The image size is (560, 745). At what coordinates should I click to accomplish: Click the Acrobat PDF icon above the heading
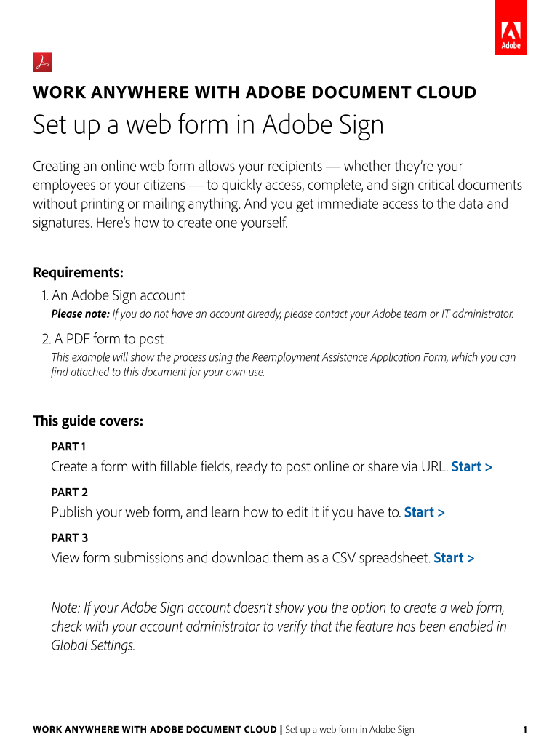41,63
